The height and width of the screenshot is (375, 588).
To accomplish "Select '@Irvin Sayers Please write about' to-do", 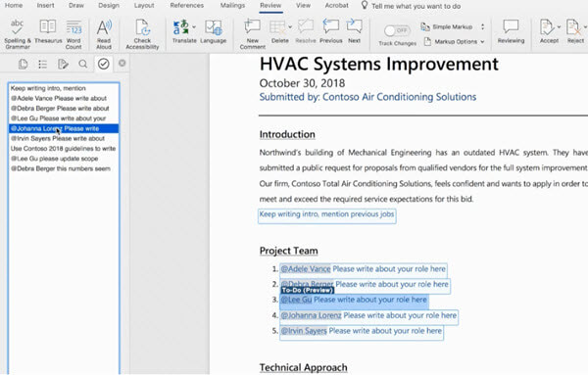I will 64,139.
